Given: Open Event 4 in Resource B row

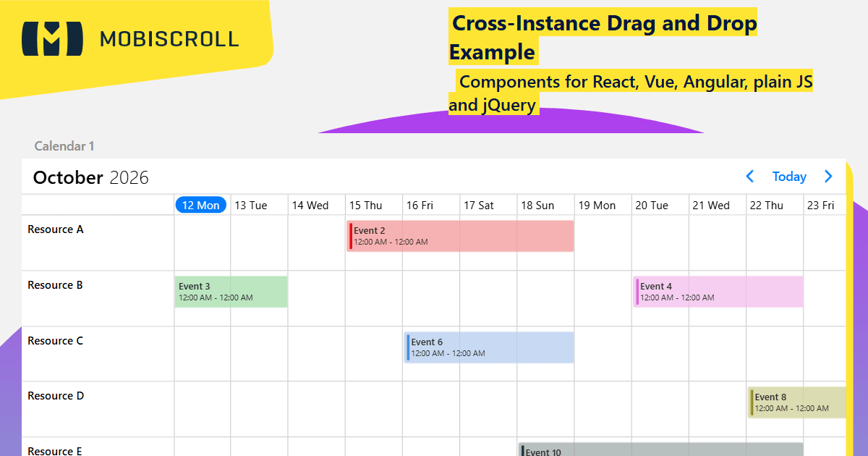Looking at the screenshot, I should [718, 292].
